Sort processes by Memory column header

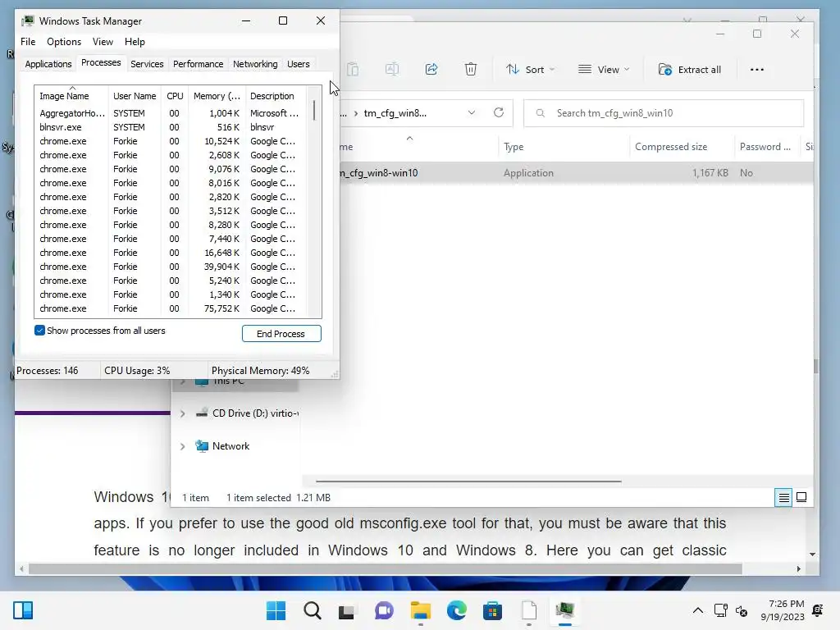[217, 96]
